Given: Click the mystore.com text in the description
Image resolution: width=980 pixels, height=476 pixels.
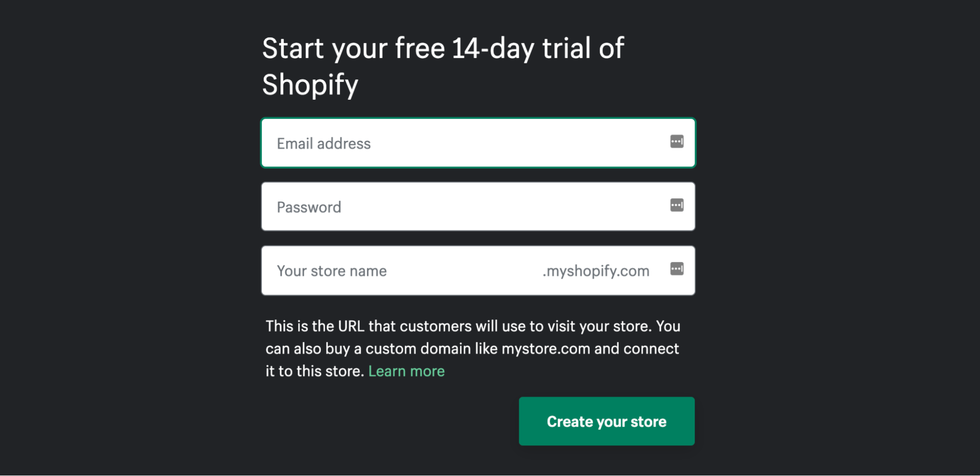Looking at the screenshot, I should (x=546, y=349).
